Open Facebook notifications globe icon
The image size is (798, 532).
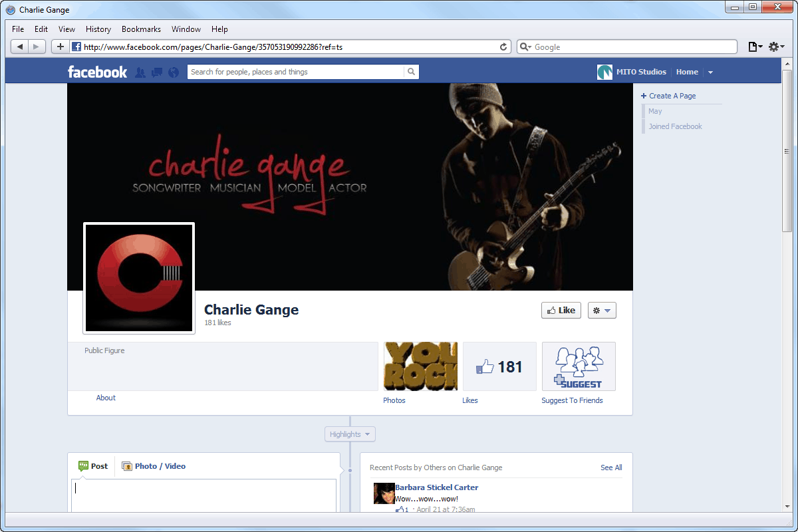pos(174,72)
